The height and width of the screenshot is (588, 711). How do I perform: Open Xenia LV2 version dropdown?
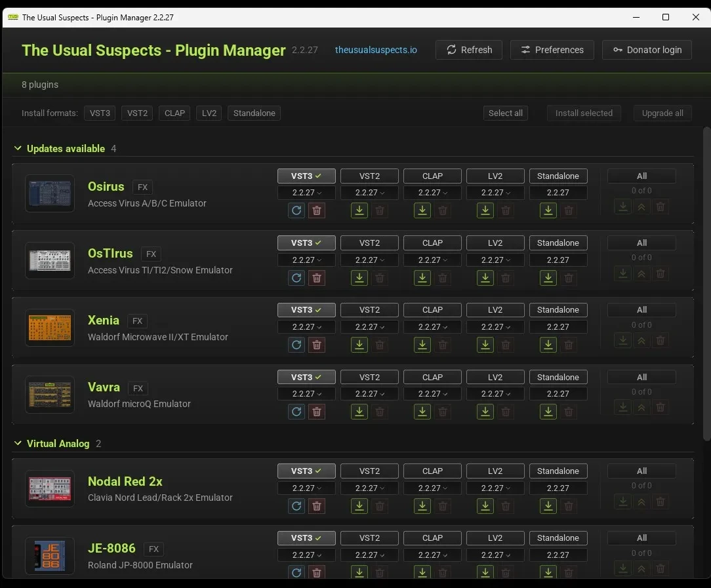point(495,326)
